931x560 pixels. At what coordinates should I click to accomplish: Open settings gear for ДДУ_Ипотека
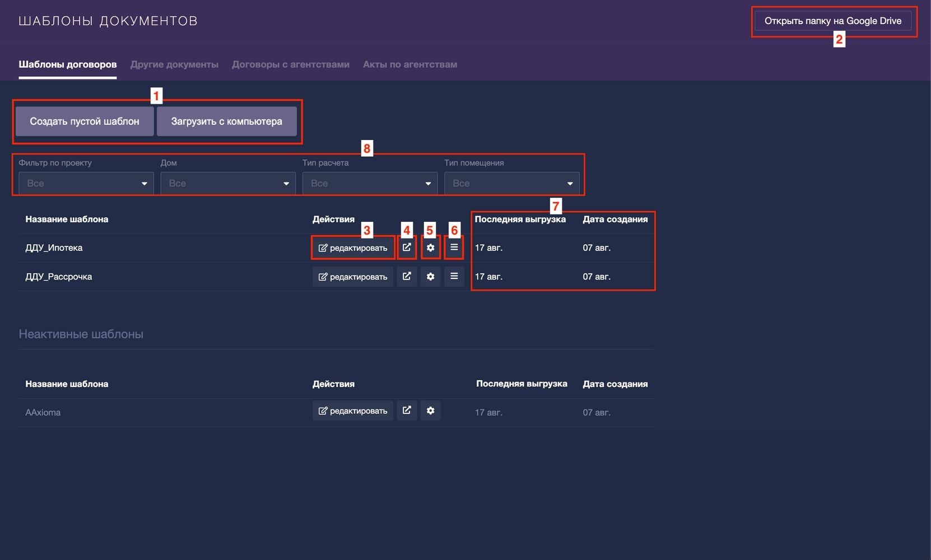[x=430, y=248]
